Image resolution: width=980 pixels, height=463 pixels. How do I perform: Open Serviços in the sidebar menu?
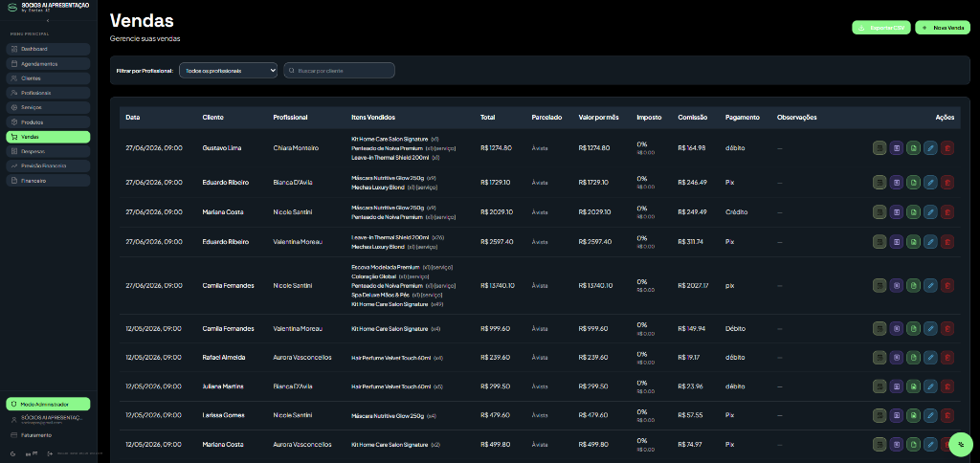click(x=48, y=107)
